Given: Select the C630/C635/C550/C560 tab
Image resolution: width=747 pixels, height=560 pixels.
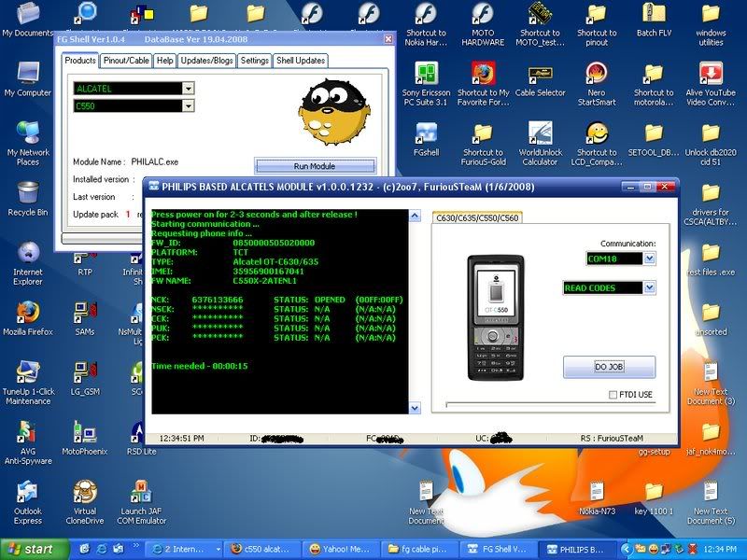Looking at the screenshot, I should (x=477, y=218).
